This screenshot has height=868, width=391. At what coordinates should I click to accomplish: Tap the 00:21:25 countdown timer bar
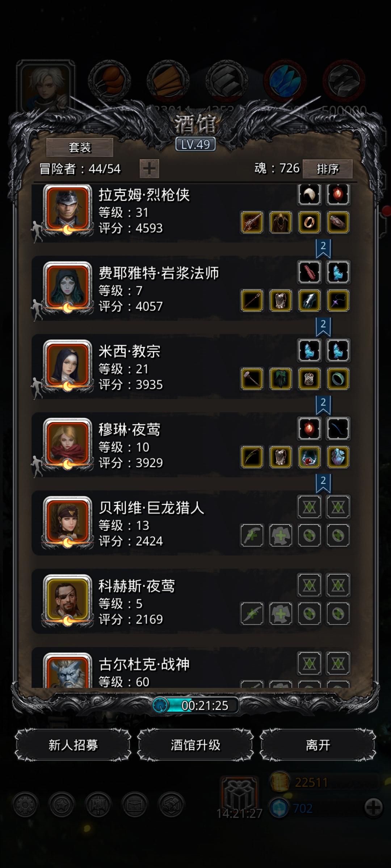(195, 705)
